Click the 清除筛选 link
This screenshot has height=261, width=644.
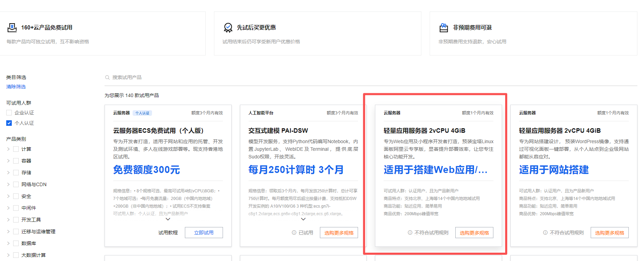tap(16, 87)
